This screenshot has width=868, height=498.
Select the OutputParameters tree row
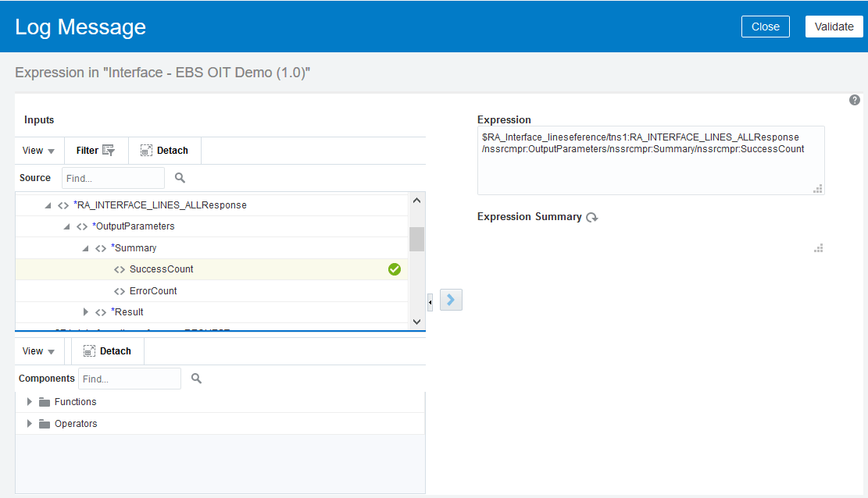[212, 226]
